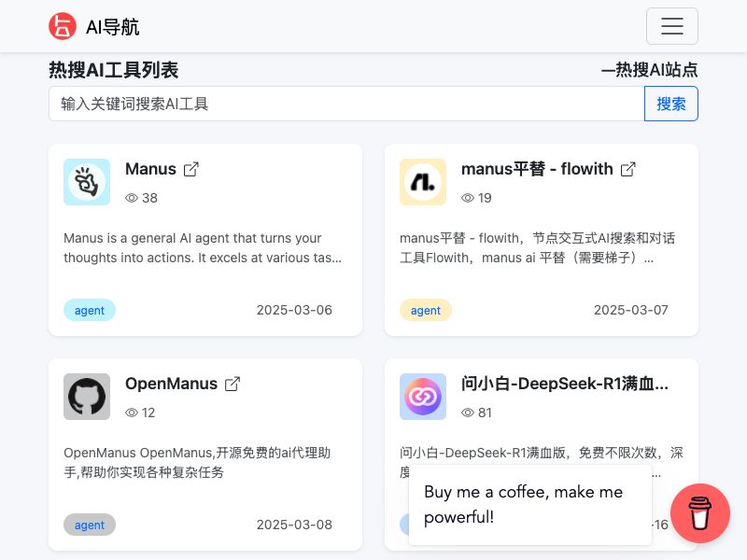Open the hamburger navigation menu
The image size is (747, 560).
click(x=672, y=26)
